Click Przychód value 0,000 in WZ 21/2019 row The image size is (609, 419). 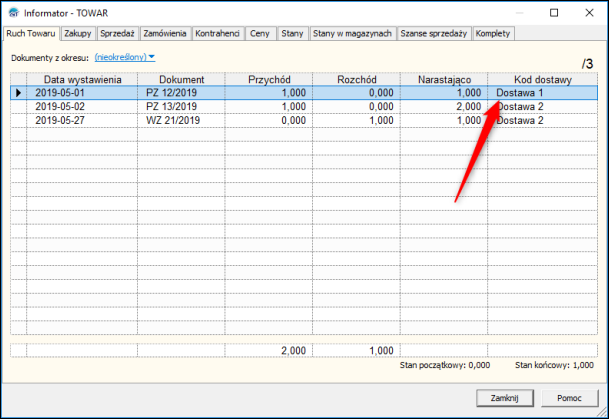pos(269,120)
